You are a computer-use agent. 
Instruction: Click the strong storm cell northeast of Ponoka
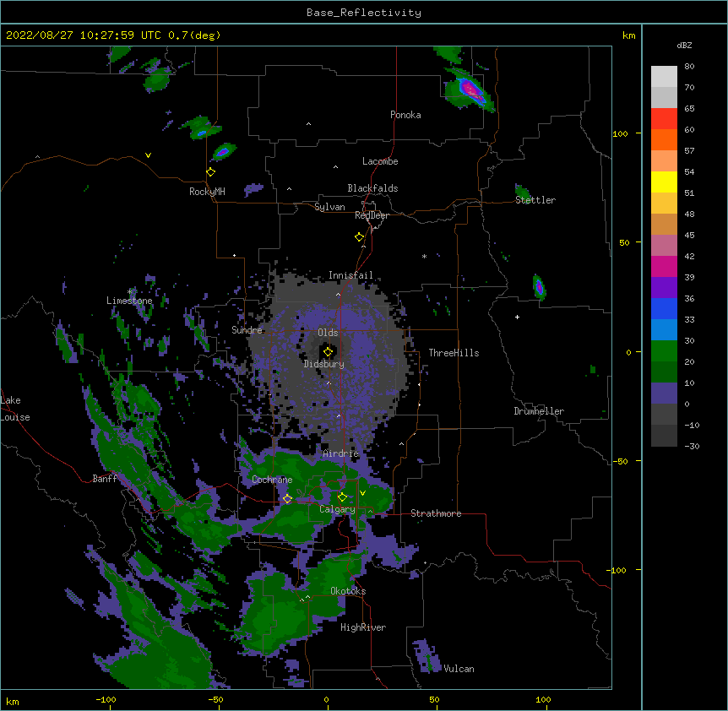click(x=470, y=90)
